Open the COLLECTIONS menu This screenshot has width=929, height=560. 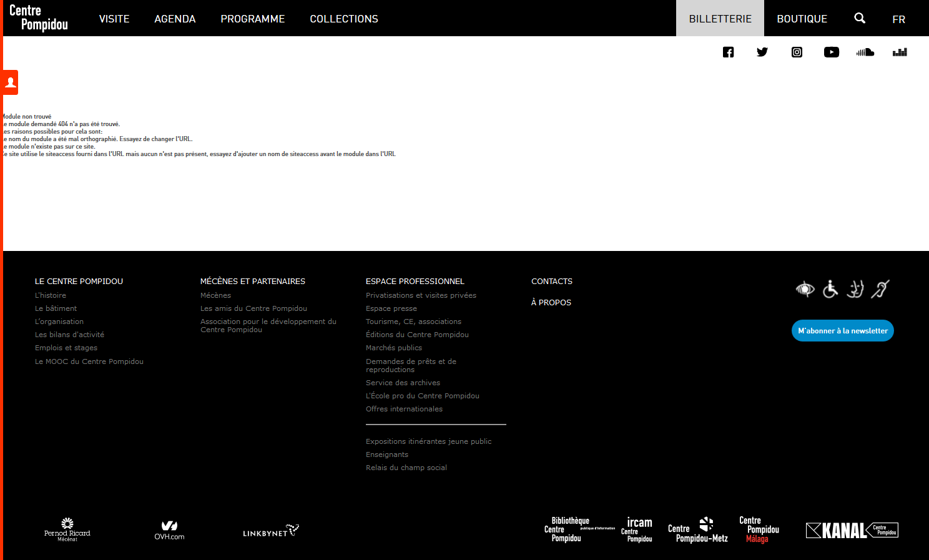[344, 19]
